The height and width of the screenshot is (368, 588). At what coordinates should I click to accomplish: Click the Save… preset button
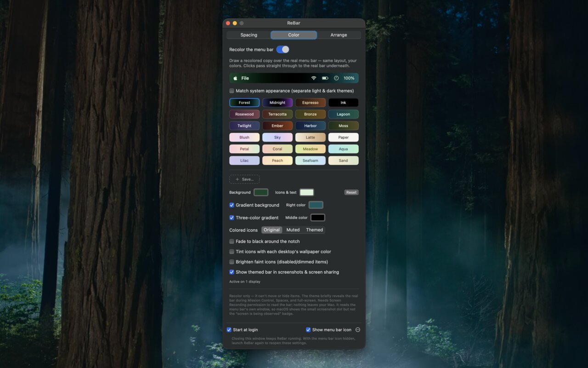coord(244,179)
